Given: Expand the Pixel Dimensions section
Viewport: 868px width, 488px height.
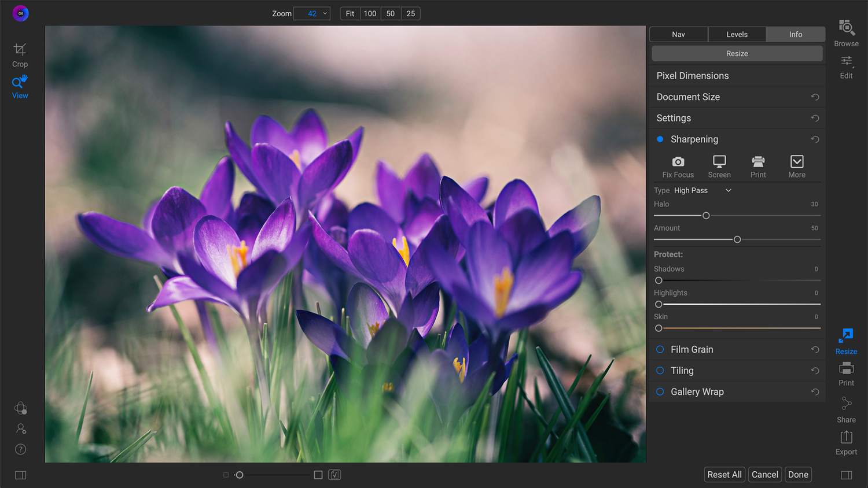Looking at the screenshot, I should [x=693, y=76].
